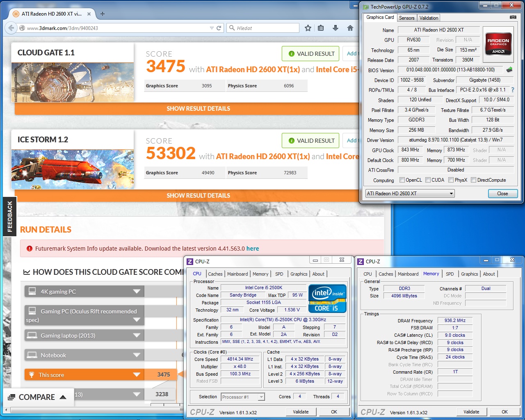
Task: Open the ATI Radeon HD 2600 XT card dropdown
Action: [x=410, y=193]
